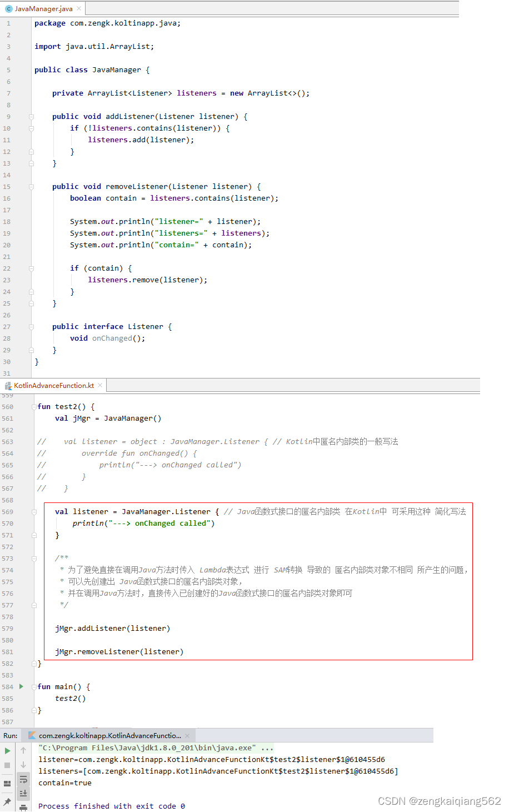Collapse the test2 function at line 560
The height and width of the screenshot is (812, 509).
click(x=34, y=407)
